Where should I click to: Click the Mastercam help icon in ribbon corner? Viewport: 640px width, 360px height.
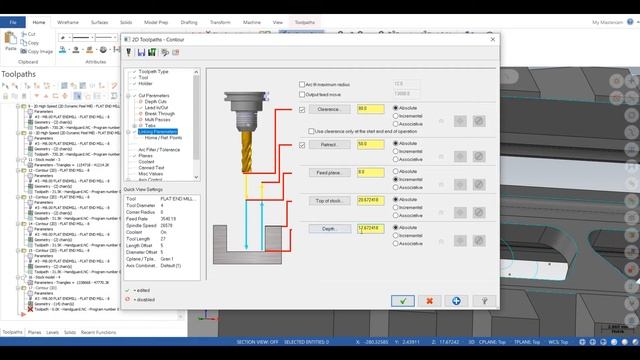630,22
